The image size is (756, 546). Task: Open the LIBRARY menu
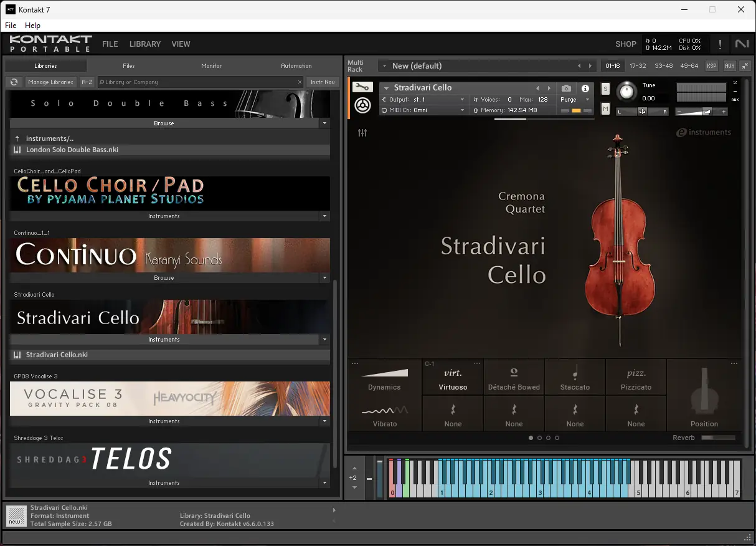(x=145, y=44)
